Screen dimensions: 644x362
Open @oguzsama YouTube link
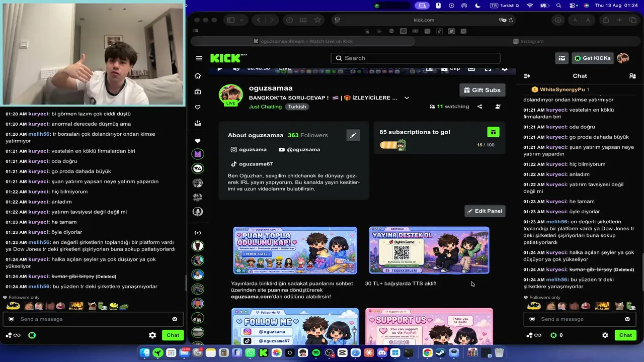point(299,149)
